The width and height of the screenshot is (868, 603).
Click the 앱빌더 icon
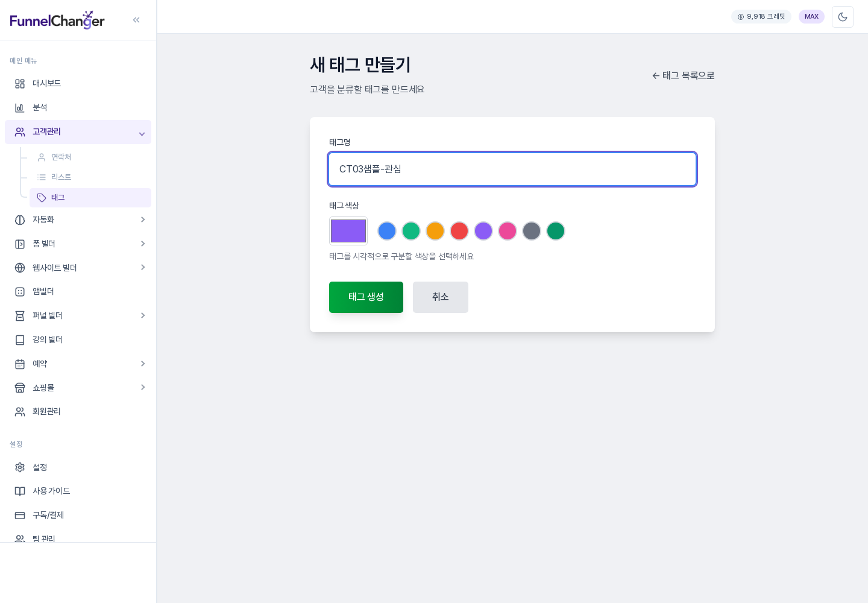point(20,292)
